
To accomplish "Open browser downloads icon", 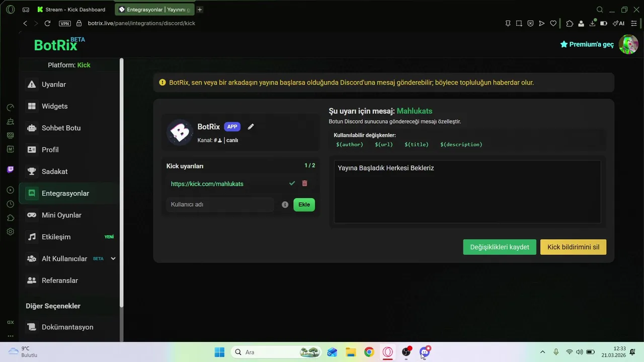I will point(592,23).
